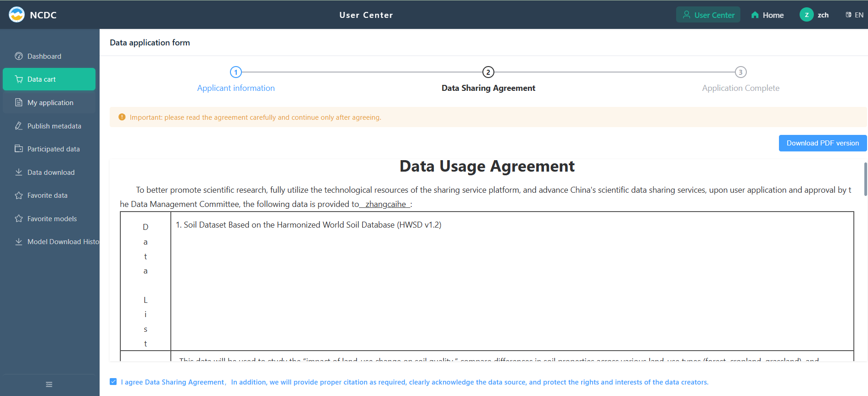The image size is (868, 396).
Task: Click the User Center page title
Action: [366, 15]
